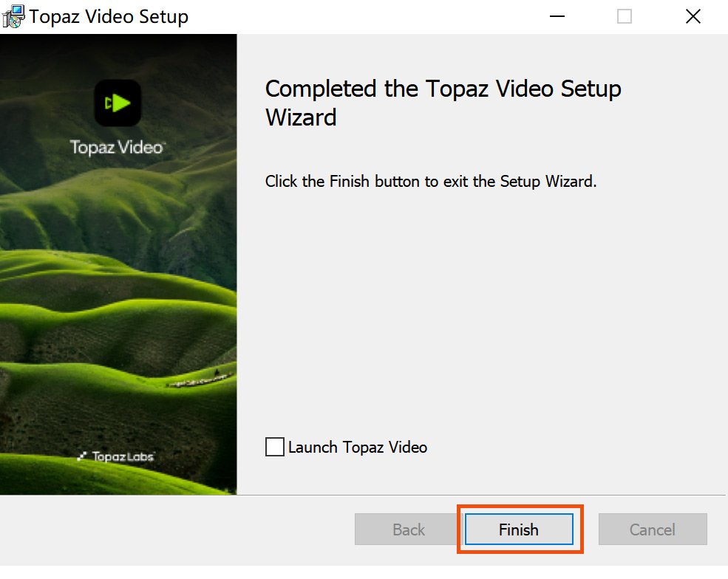Click the "Launch Topaz Video" label text

tap(358, 447)
